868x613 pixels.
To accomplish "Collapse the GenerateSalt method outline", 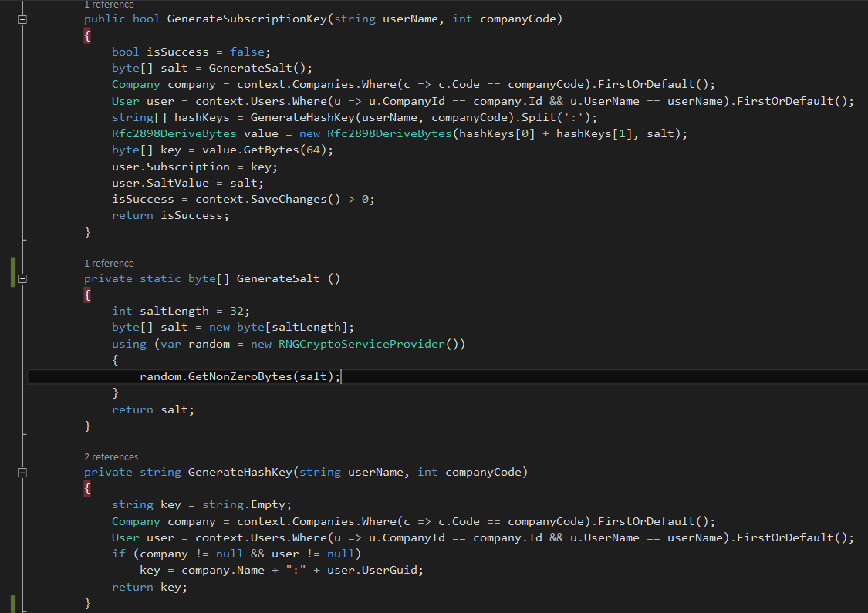I will (x=22, y=279).
